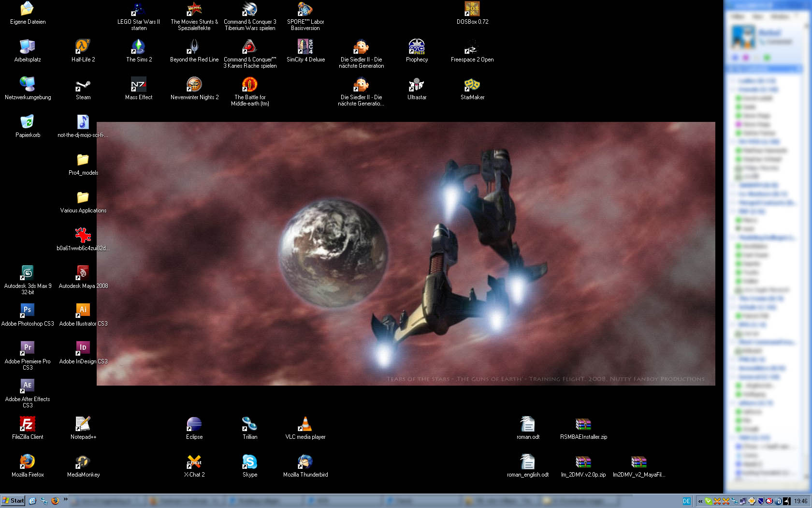The image size is (812, 508).
Task: Click the taskbar clock showing 19:46
Action: point(800,501)
